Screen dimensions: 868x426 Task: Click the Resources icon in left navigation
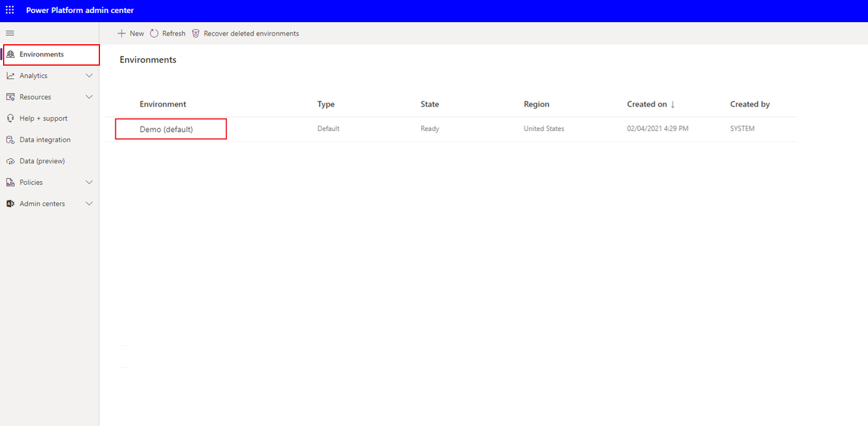[x=10, y=96]
